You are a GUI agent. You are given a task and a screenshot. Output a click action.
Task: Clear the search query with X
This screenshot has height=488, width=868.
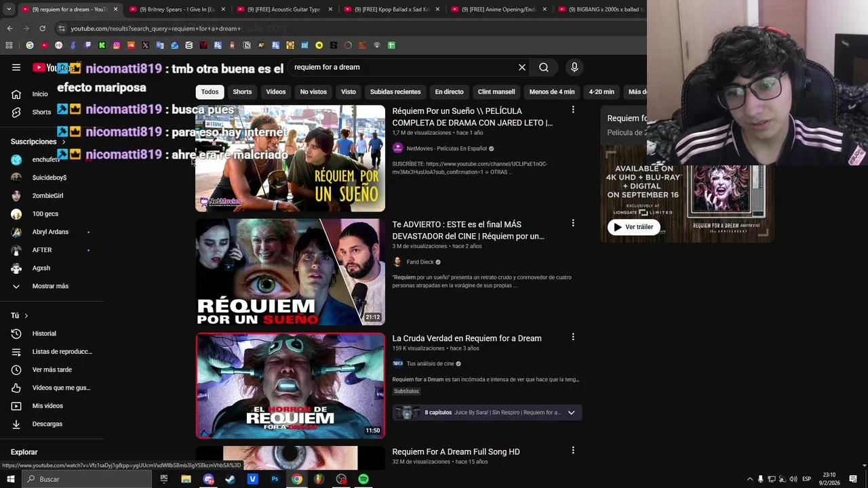[x=522, y=67]
